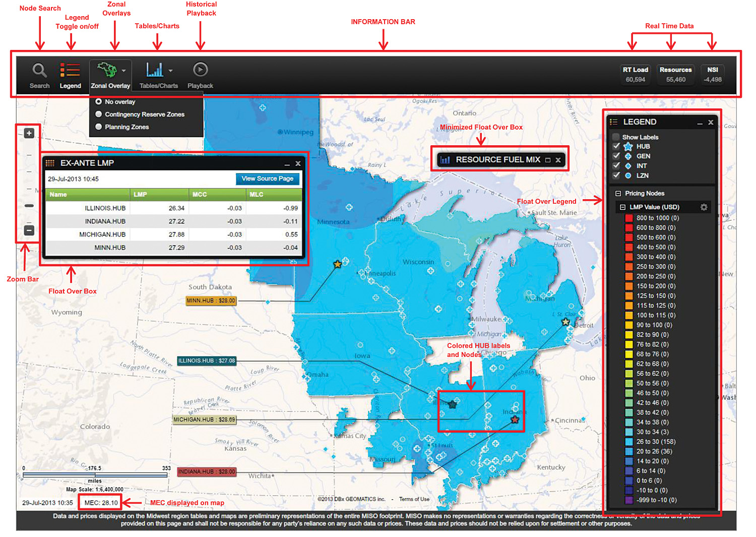This screenshot has width=756, height=537.
Task: Open the Terms of Use link
Action: (x=414, y=499)
